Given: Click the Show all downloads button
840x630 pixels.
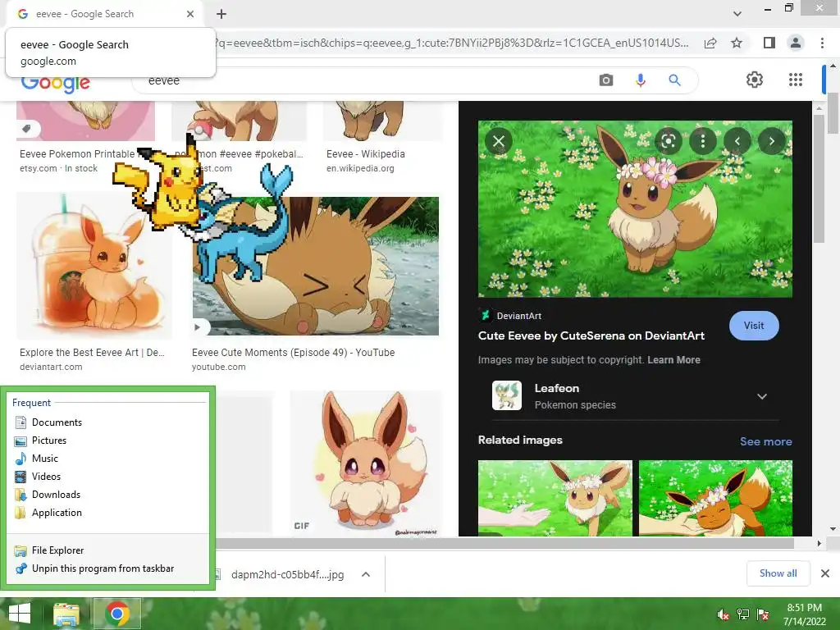Looking at the screenshot, I should (778, 573).
